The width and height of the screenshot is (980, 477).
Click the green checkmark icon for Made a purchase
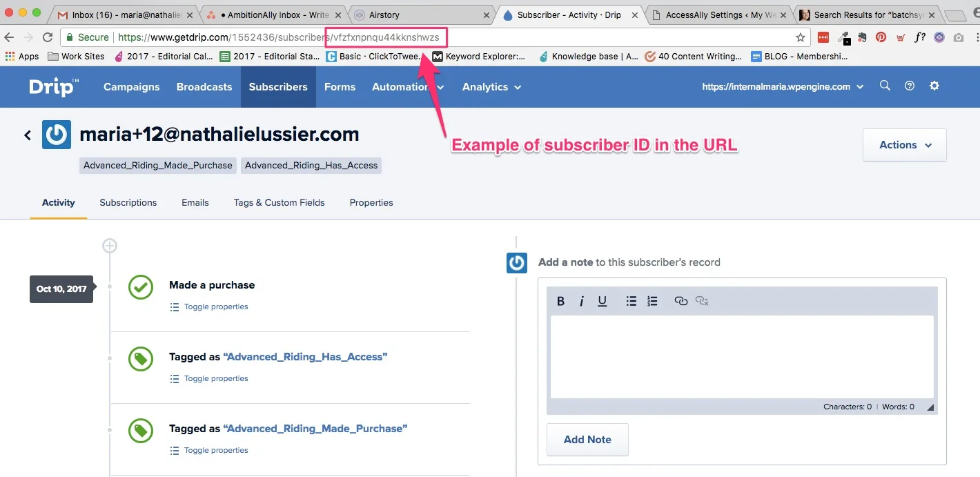pyautogui.click(x=141, y=287)
